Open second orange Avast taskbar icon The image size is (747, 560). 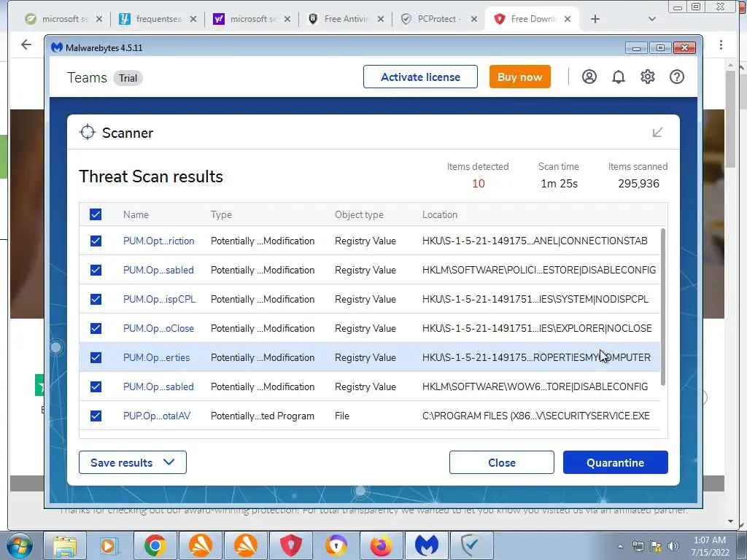tap(245, 545)
